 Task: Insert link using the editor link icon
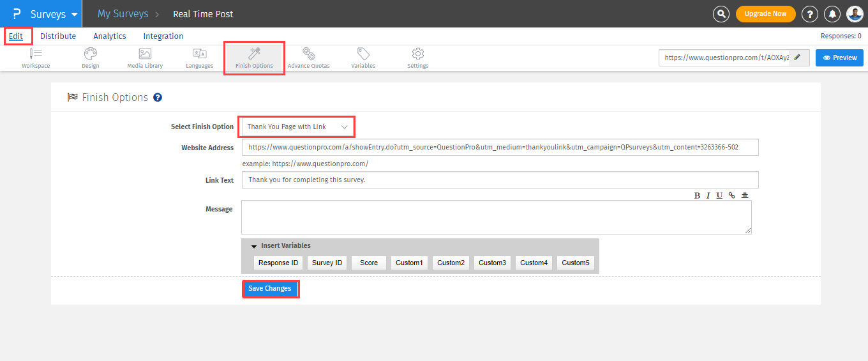click(731, 196)
